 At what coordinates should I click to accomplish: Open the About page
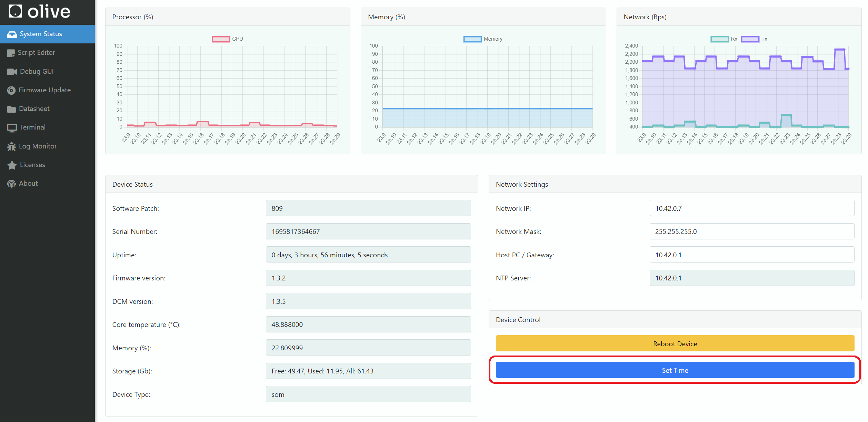click(x=47, y=184)
